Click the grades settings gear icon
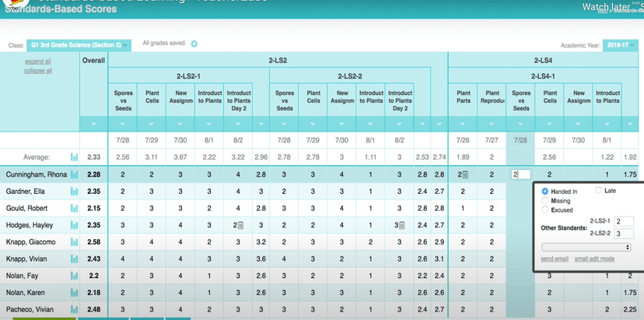 tap(194, 44)
